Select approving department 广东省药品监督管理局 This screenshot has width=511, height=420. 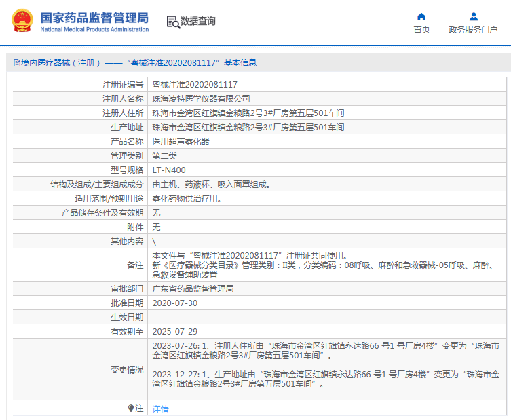[193, 288]
